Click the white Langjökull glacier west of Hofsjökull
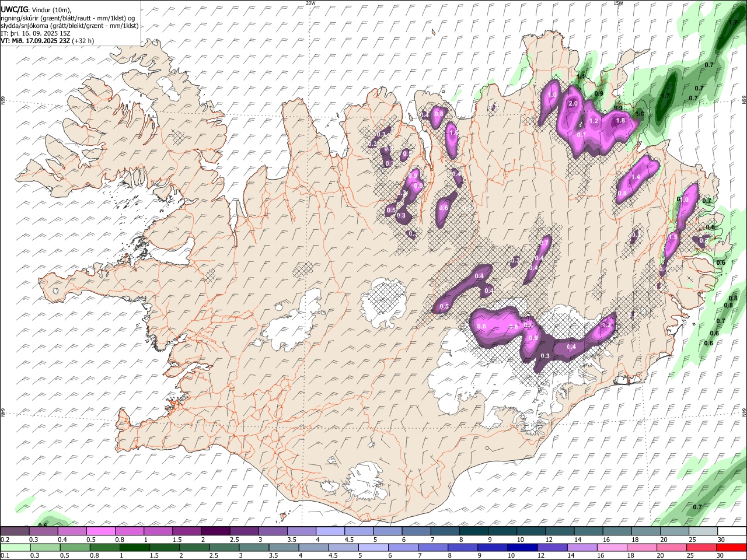Image resolution: width=747 pixels, height=560 pixels. coord(291,322)
